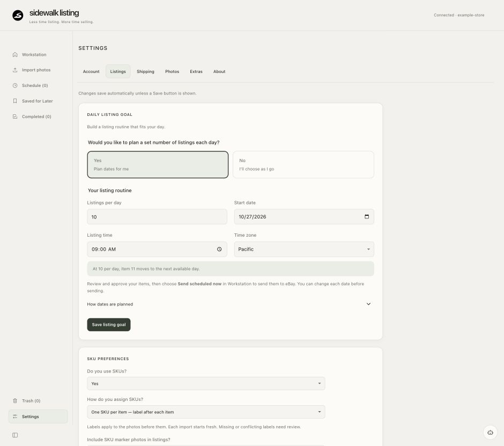Viewport: 504px width, 446px height.
Task: Go to the Extras tab
Action: click(196, 71)
